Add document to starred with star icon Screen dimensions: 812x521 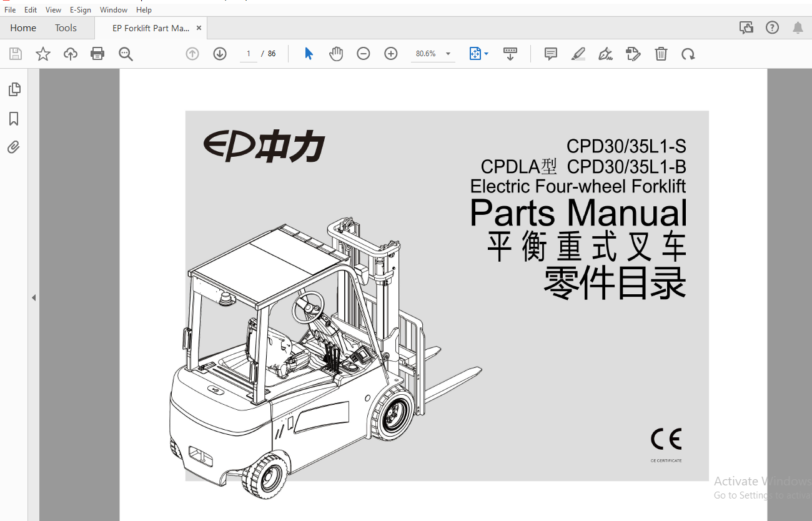(43, 54)
